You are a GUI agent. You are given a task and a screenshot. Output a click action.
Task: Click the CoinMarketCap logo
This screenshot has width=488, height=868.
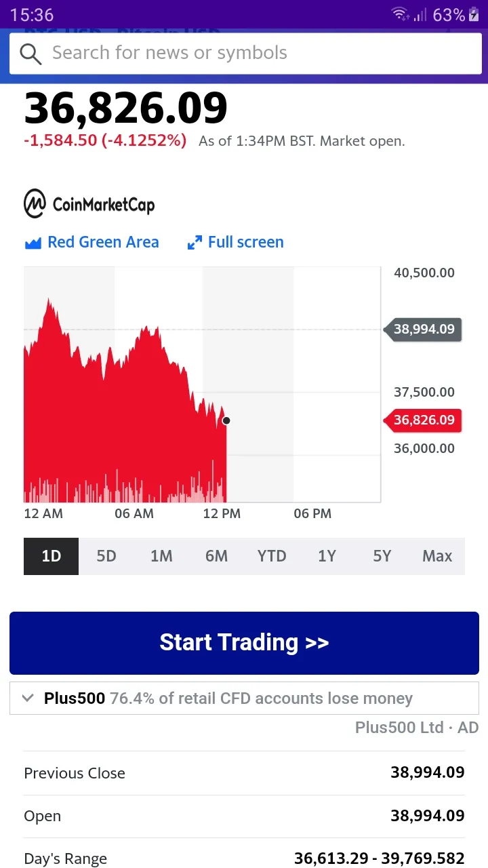(89, 204)
